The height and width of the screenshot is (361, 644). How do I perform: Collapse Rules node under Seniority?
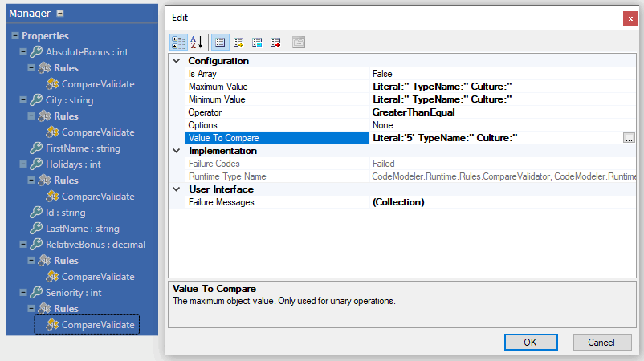31,309
